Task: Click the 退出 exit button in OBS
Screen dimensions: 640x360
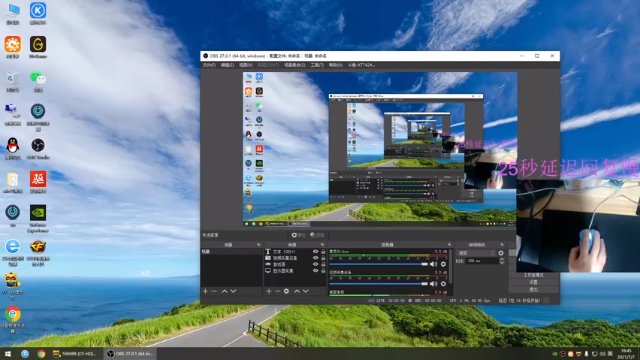Action: click(x=533, y=289)
